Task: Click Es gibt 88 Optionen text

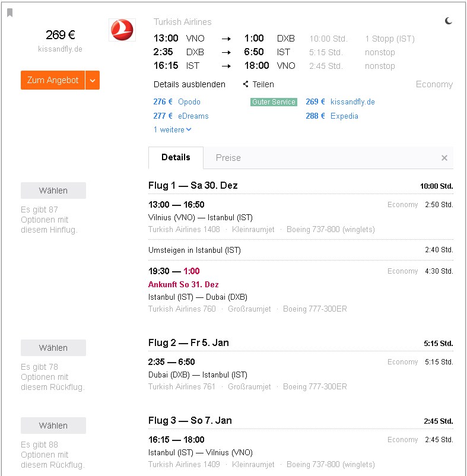Action: pyautogui.click(x=53, y=455)
